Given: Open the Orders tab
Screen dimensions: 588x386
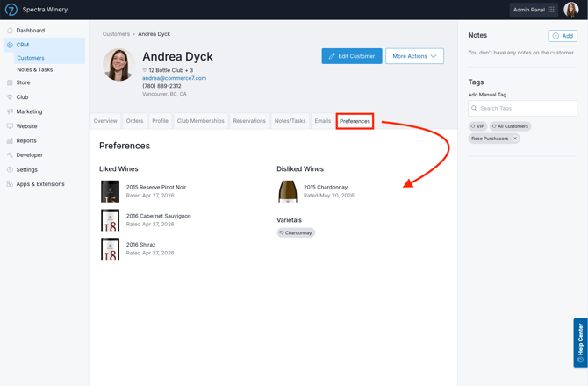Looking at the screenshot, I should (x=134, y=121).
